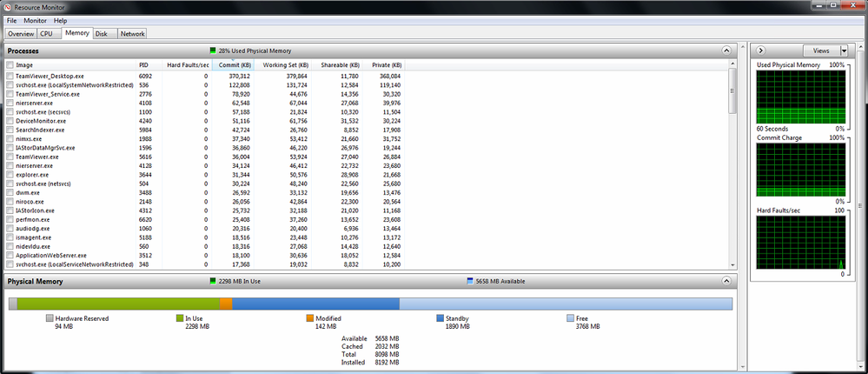Click the Commit Charge graph

(801, 169)
